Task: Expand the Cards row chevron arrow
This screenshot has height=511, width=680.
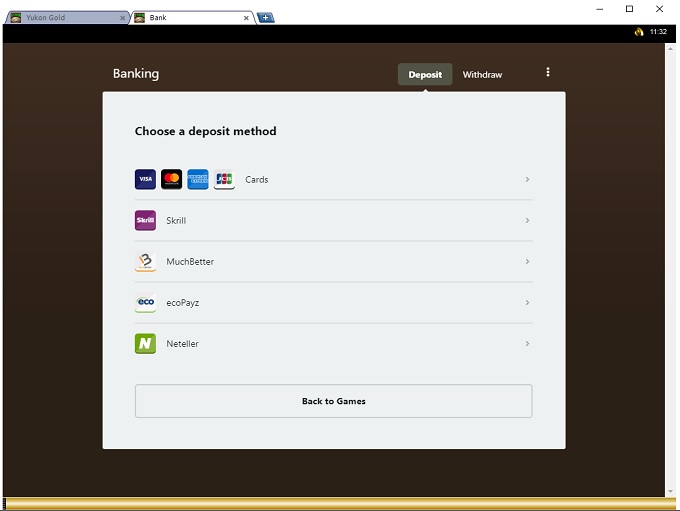Action: click(527, 180)
